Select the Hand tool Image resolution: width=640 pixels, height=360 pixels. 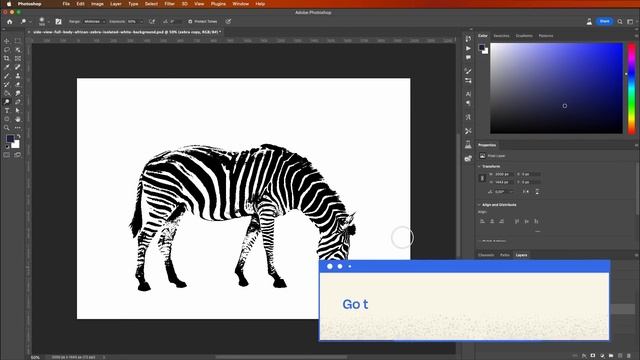pos(18,119)
